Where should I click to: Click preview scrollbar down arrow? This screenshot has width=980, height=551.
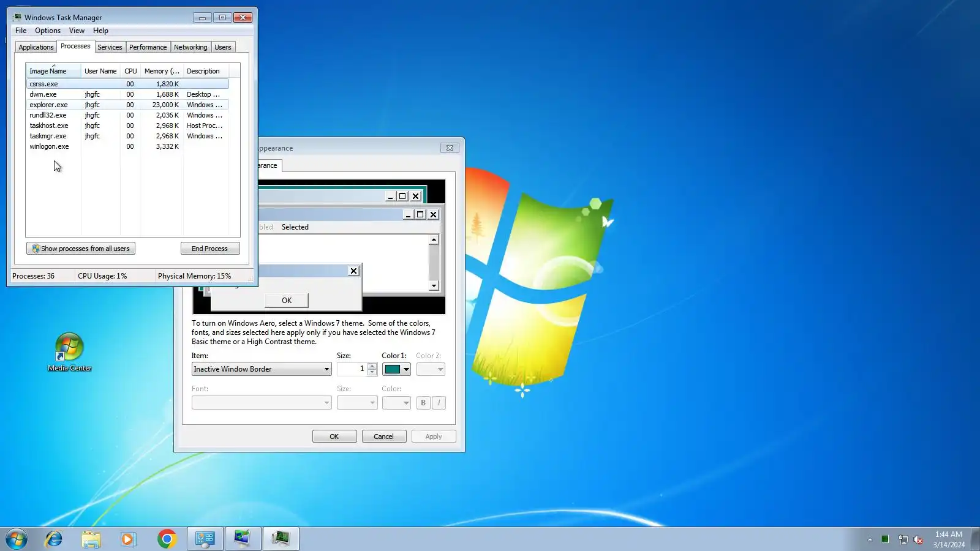point(434,286)
